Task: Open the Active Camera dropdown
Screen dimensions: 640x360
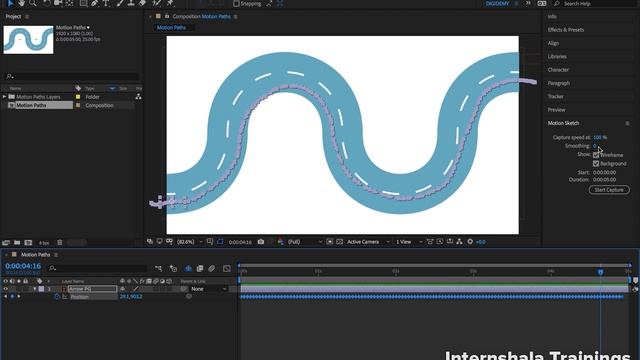Action: [368, 242]
